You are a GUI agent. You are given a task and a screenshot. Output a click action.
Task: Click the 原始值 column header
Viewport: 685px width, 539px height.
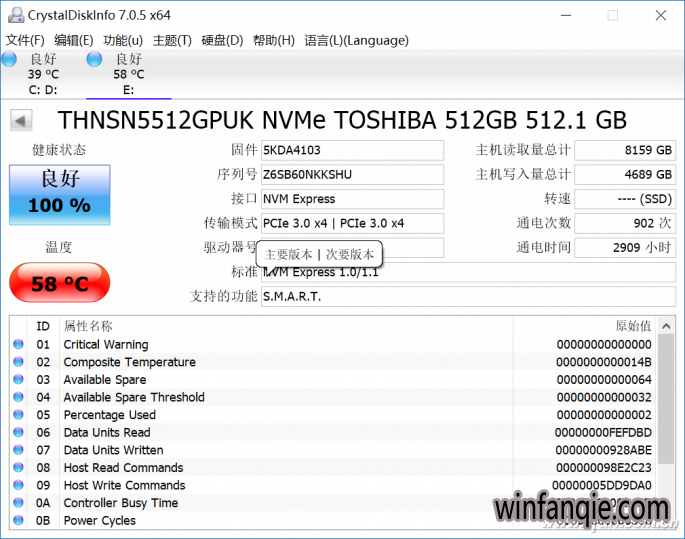[x=633, y=326]
